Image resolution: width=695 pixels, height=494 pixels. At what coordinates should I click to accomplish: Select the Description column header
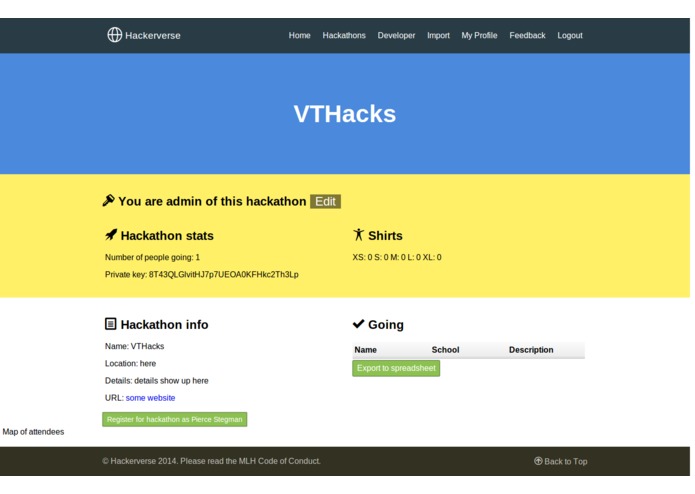pos(531,350)
